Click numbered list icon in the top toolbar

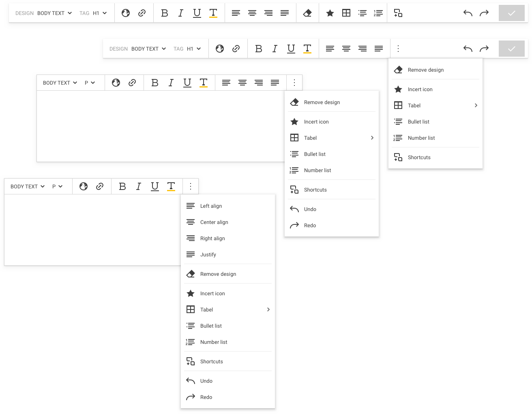click(x=378, y=13)
